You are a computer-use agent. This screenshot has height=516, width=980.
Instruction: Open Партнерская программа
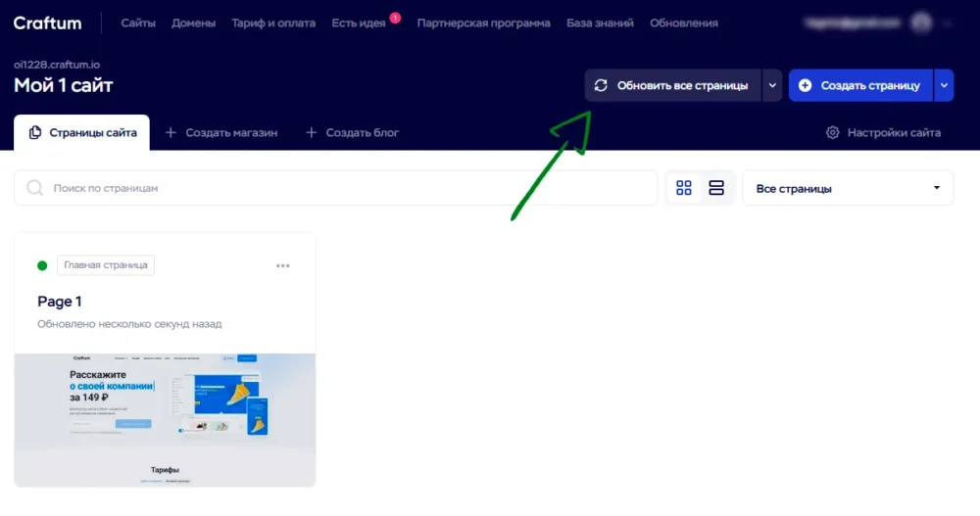[483, 23]
